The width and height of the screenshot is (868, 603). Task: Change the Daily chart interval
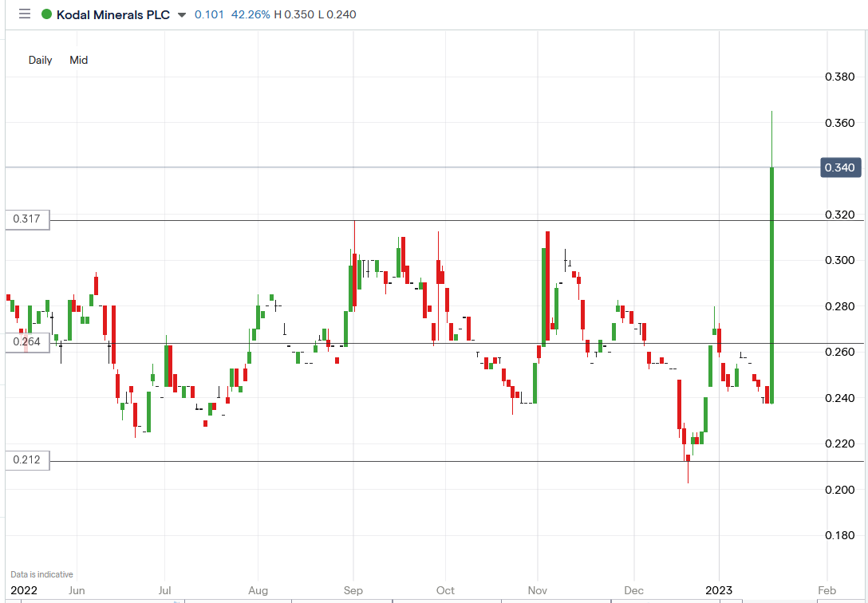click(x=41, y=60)
